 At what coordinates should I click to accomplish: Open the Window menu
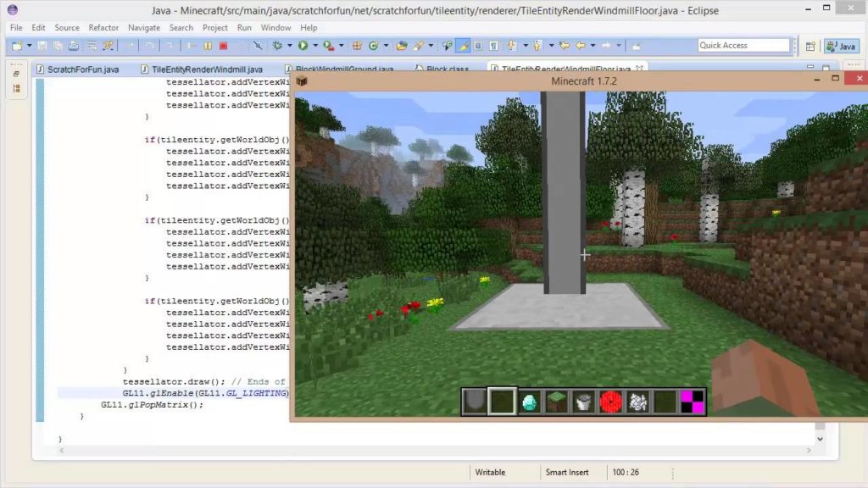pos(275,28)
